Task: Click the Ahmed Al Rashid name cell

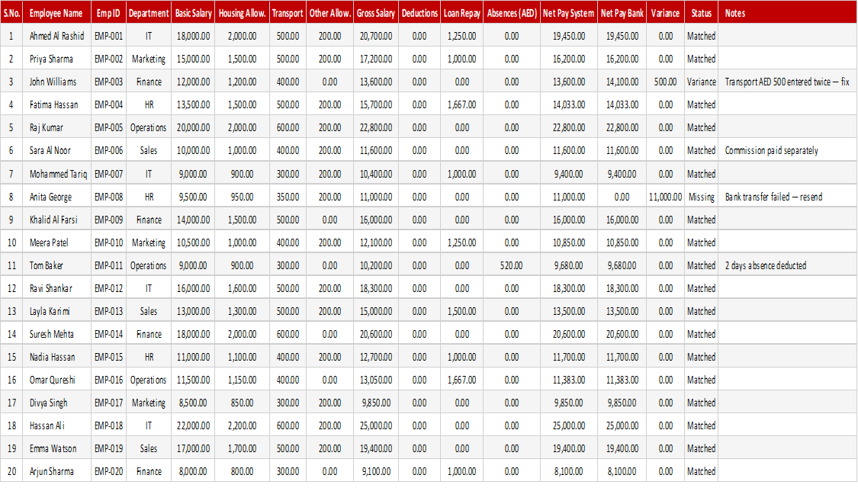Action: [x=57, y=36]
